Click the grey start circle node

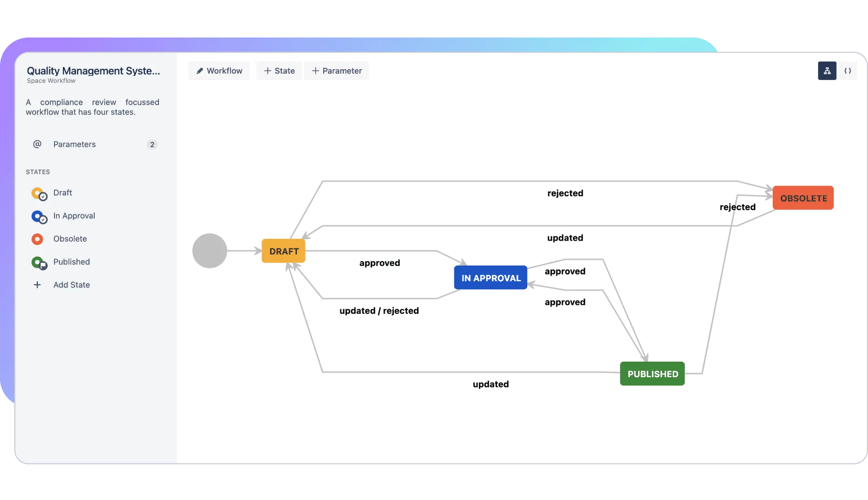click(x=209, y=251)
